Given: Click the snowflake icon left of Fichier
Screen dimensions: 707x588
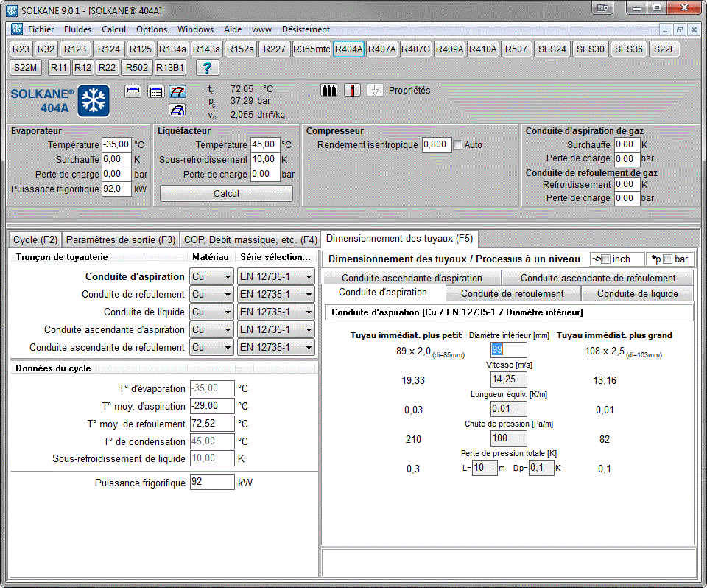Looking at the screenshot, I should pyautogui.click(x=17, y=29).
